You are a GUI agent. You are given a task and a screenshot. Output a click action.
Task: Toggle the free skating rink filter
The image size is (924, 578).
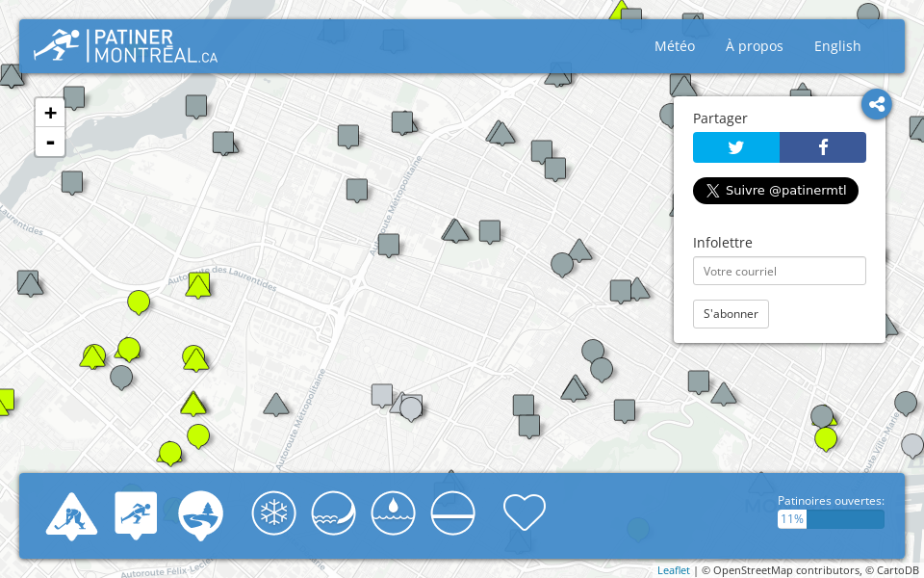[136, 513]
